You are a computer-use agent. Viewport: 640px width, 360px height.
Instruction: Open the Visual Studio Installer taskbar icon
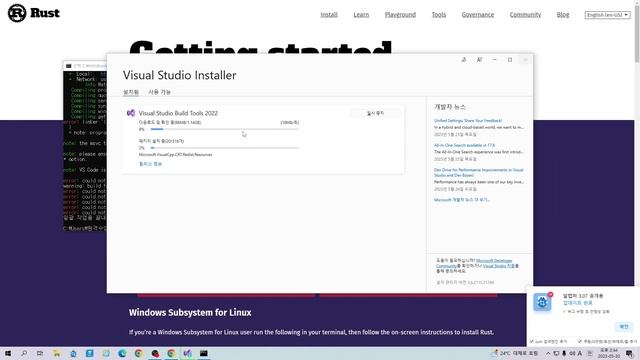click(x=187, y=353)
